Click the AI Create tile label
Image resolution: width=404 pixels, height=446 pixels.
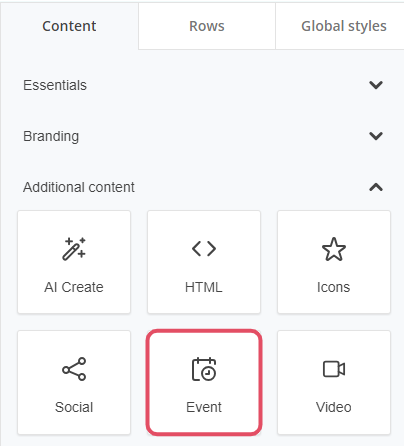(74, 287)
